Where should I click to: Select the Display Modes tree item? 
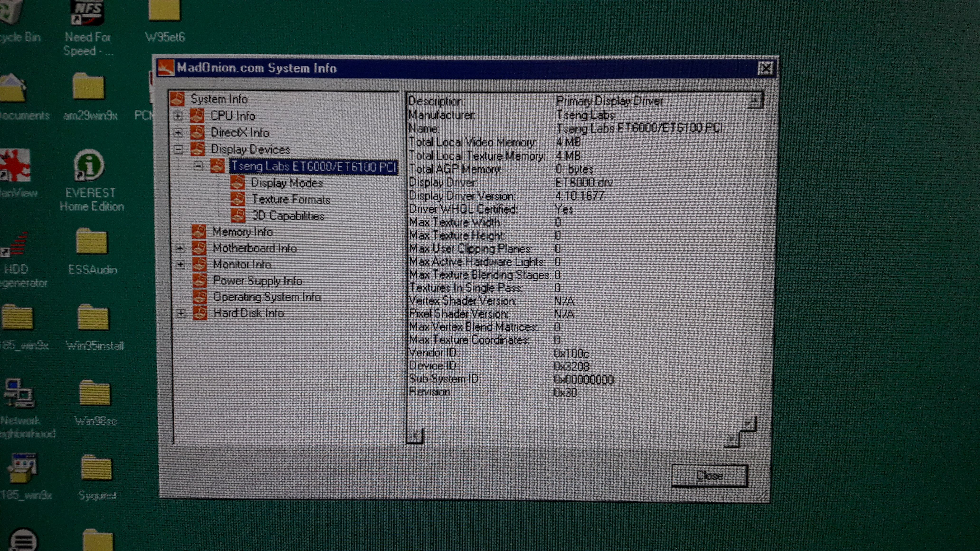[x=287, y=183]
